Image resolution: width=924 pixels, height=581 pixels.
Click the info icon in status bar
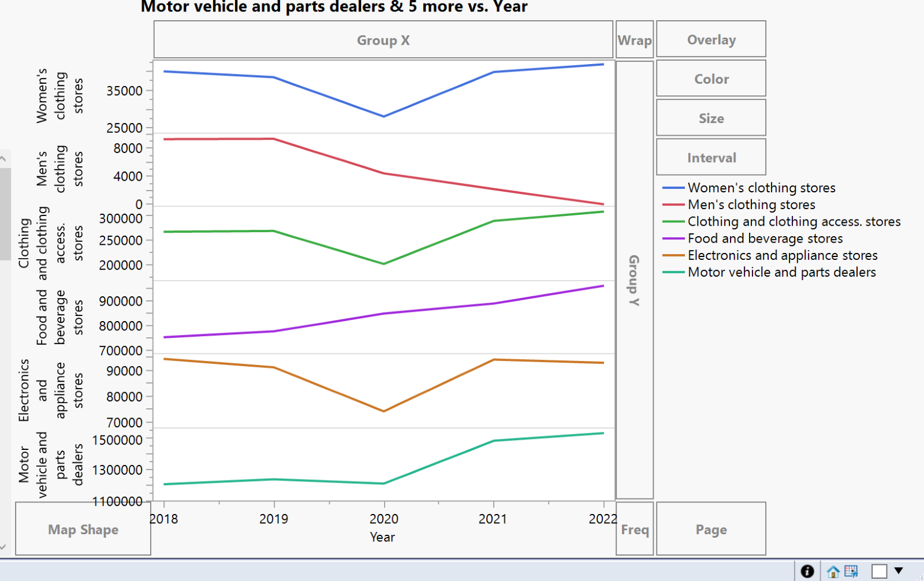pyautogui.click(x=807, y=571)
